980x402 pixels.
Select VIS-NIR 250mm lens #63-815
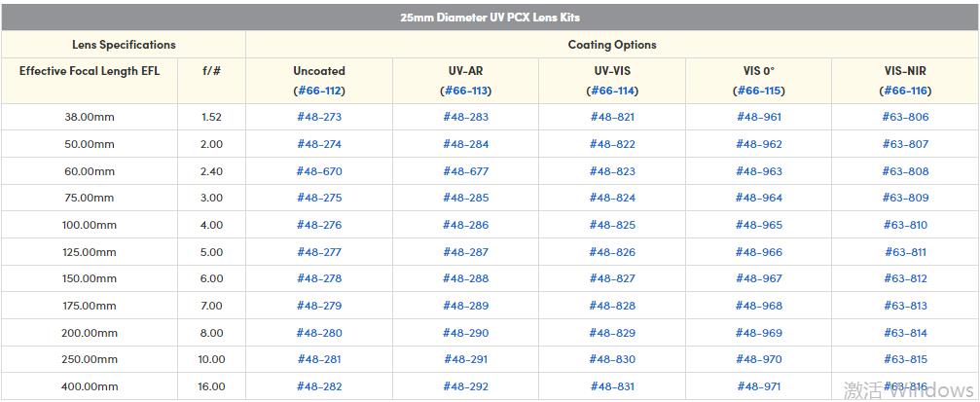pyautogui.click(x=905, y=359)
